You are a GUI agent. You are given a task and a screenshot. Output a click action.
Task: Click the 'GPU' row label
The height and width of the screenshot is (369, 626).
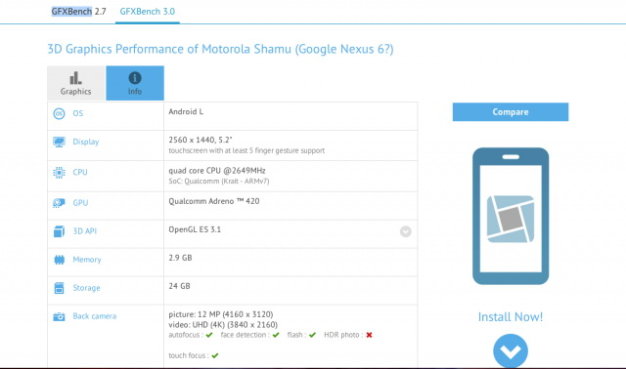80,202
